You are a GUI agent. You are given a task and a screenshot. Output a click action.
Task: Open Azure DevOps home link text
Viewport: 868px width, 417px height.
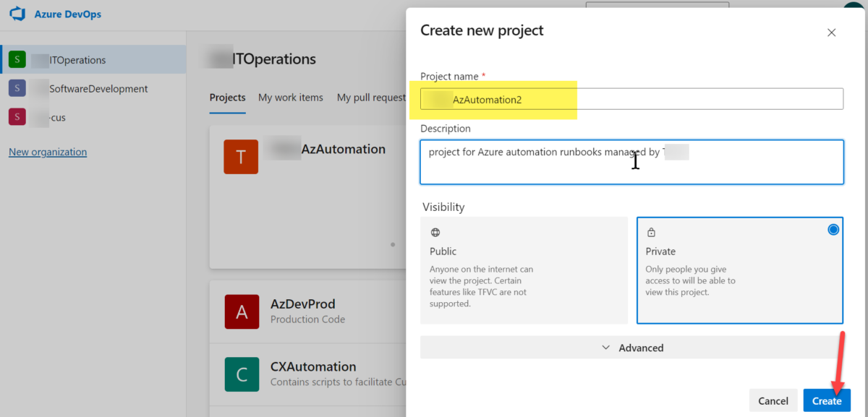point(67,14)
